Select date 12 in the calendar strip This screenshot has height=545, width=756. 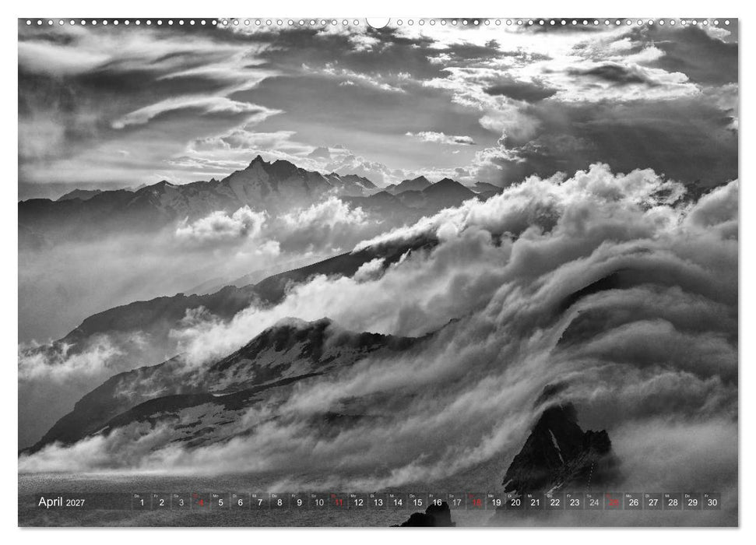tap(358, 501)
